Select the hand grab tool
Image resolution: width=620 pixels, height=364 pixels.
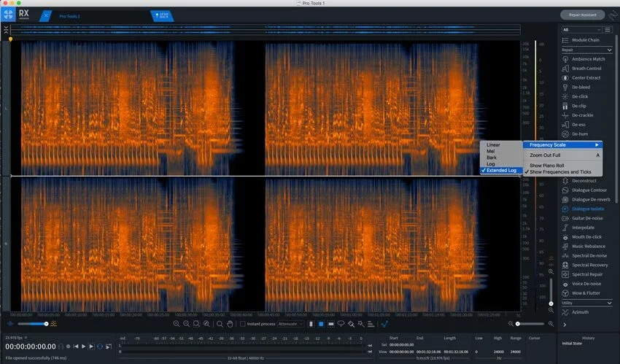point(230,324)
